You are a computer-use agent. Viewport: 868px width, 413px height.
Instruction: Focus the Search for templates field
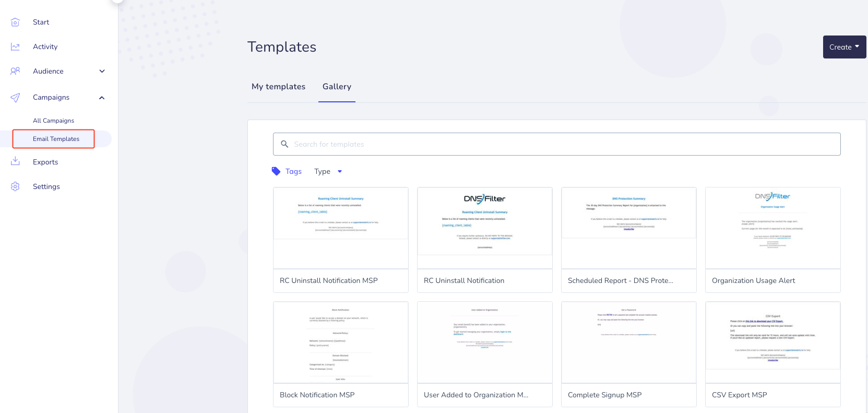557,144
